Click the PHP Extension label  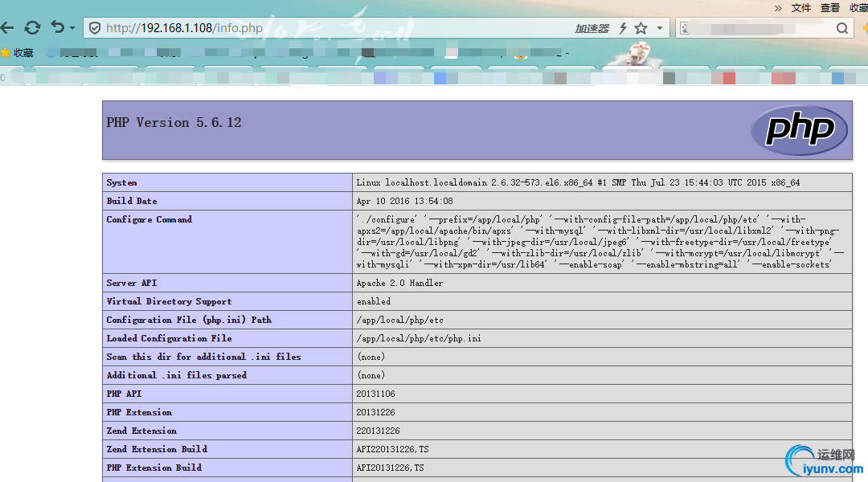coord(140,412)
